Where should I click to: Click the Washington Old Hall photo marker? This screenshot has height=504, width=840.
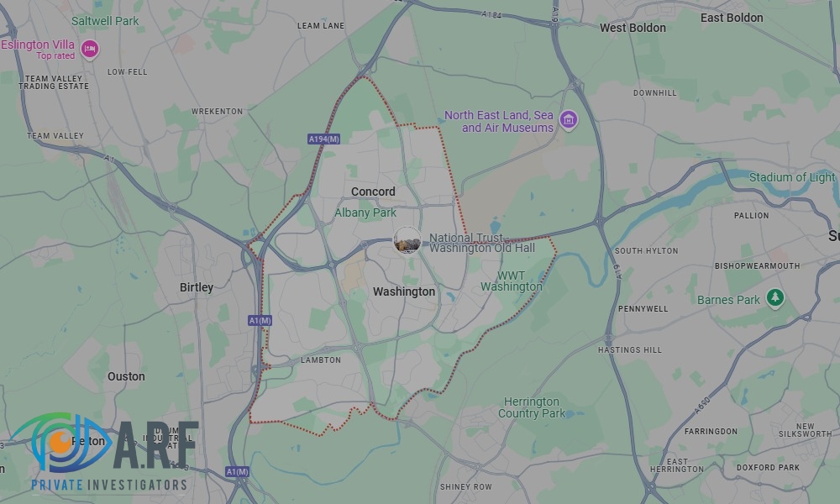pyautogui.click(x=407, y=240)
